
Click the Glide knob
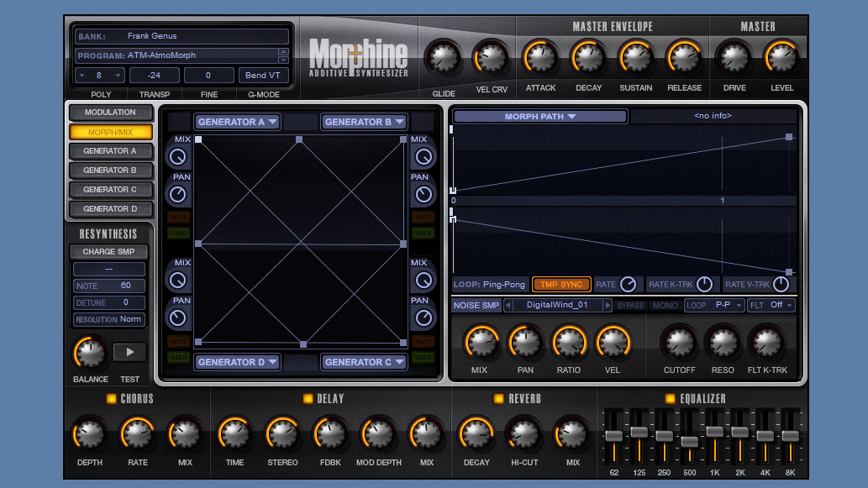point(444,58)
